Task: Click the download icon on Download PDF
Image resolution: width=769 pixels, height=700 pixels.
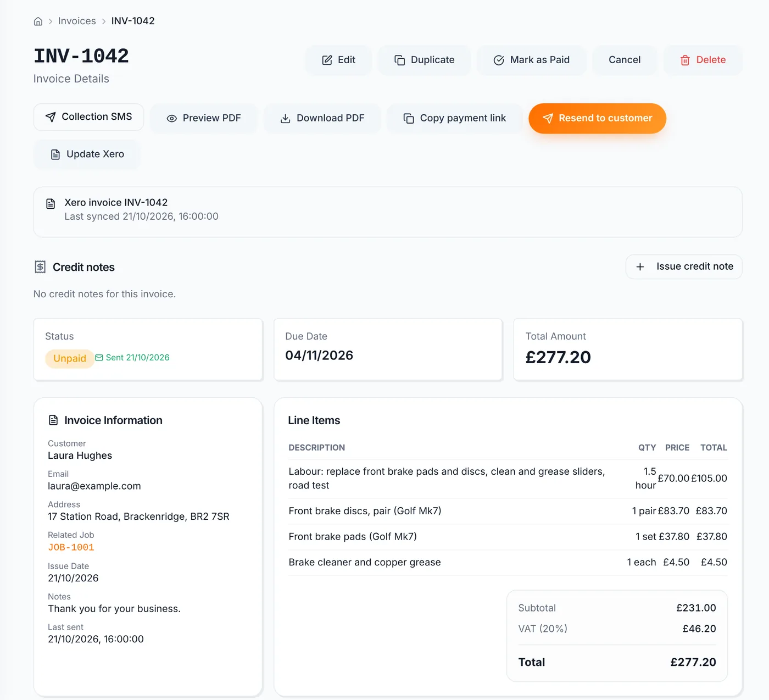Action: pyautogui.click(x=286, y=118)
